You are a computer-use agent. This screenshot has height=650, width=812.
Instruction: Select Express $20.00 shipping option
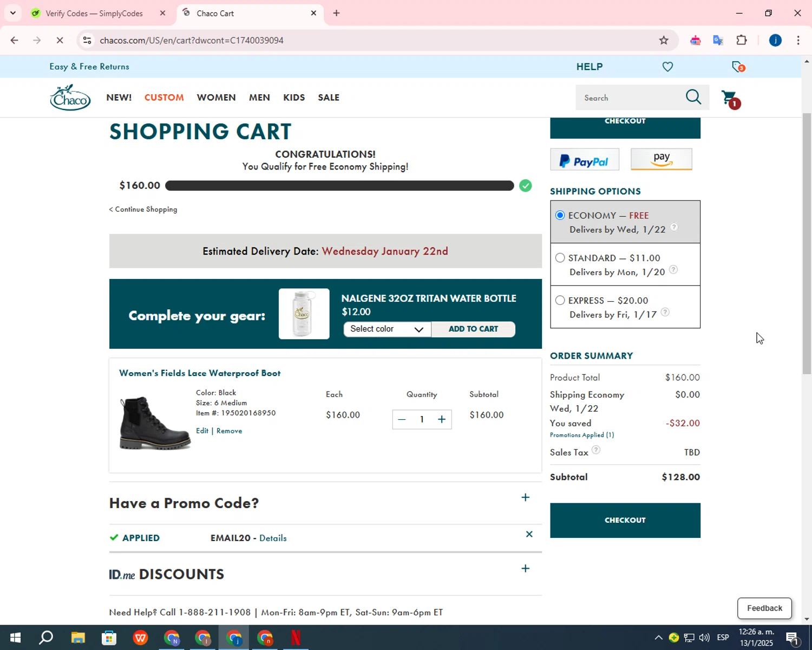560,300
